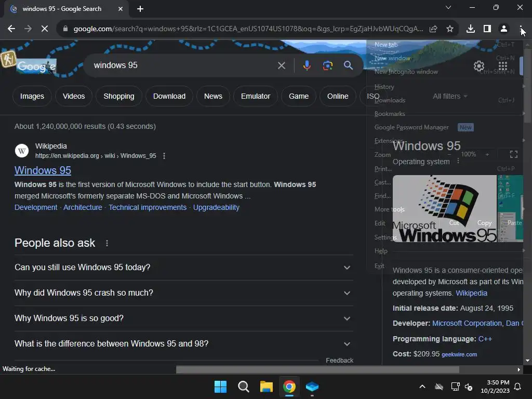Open Google Password Manager
532x399 pixels.
pos(445,127)
